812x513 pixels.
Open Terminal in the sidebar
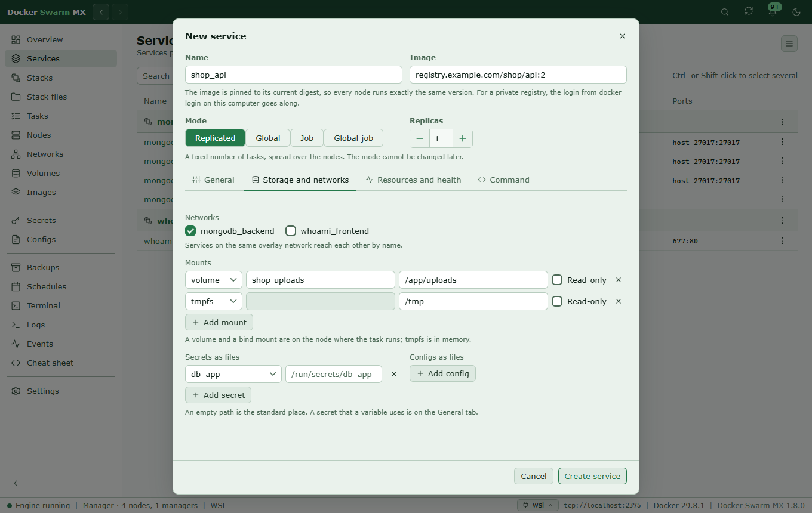point(61,305)
